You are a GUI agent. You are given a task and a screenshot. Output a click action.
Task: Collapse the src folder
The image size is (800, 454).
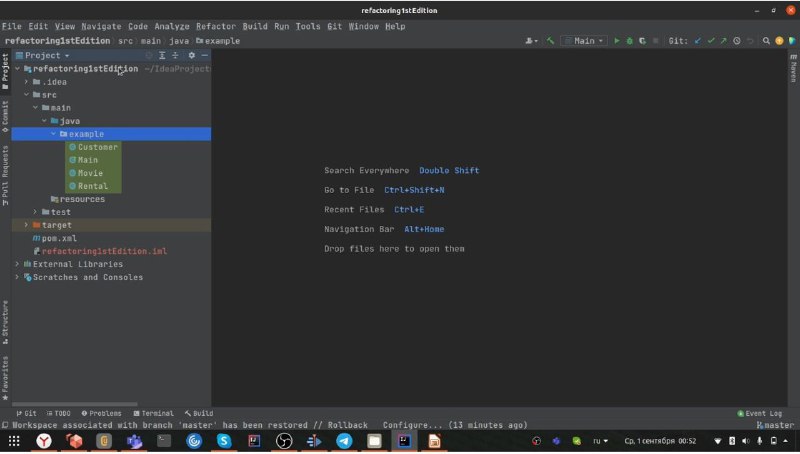click(27, 95)
